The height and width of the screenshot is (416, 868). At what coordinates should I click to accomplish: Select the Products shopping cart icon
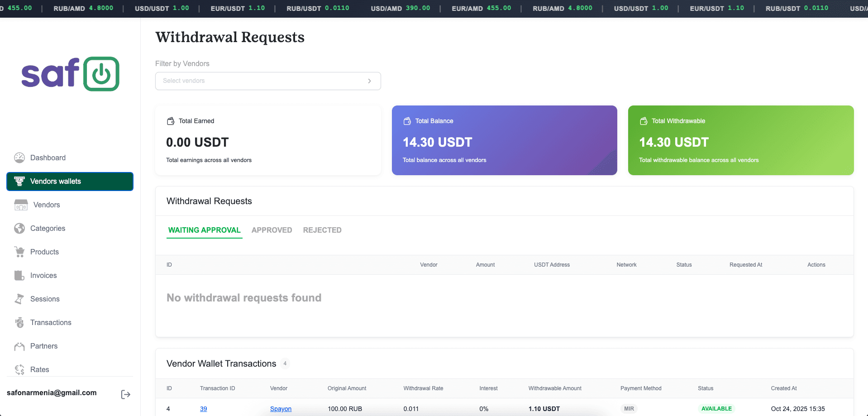pos(19,252)
